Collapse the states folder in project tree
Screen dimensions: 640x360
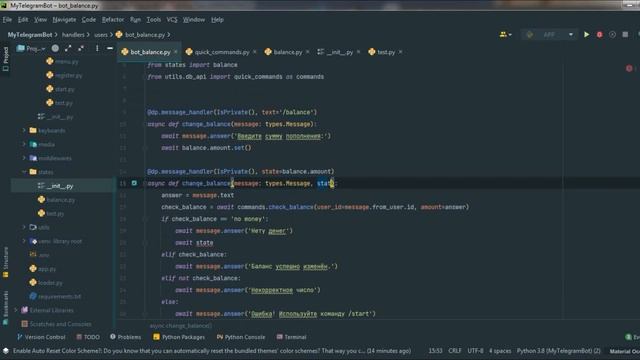[x=24, y=172]
